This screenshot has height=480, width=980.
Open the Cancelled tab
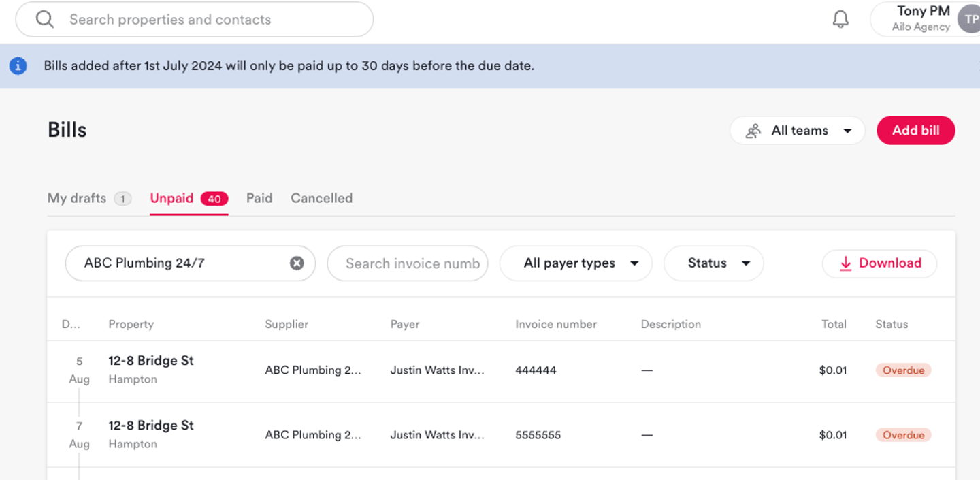[x=321, y=198]
